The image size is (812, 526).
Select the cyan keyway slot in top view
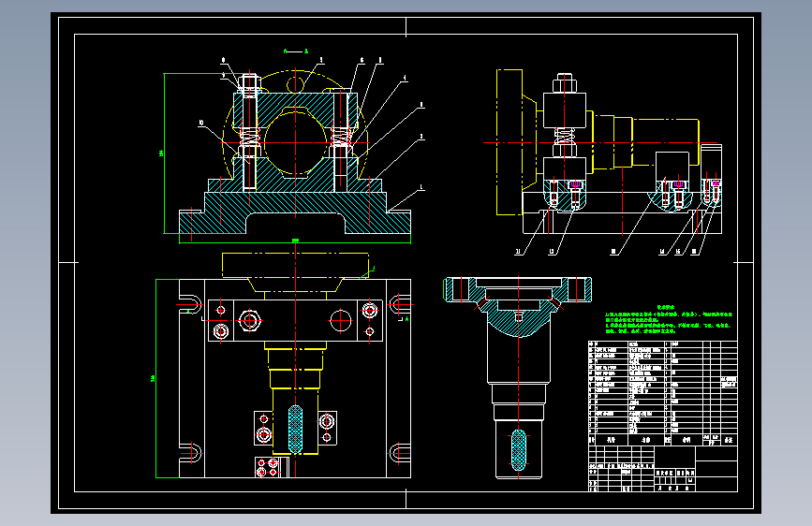pyautogui.click(x=296, y=428)
